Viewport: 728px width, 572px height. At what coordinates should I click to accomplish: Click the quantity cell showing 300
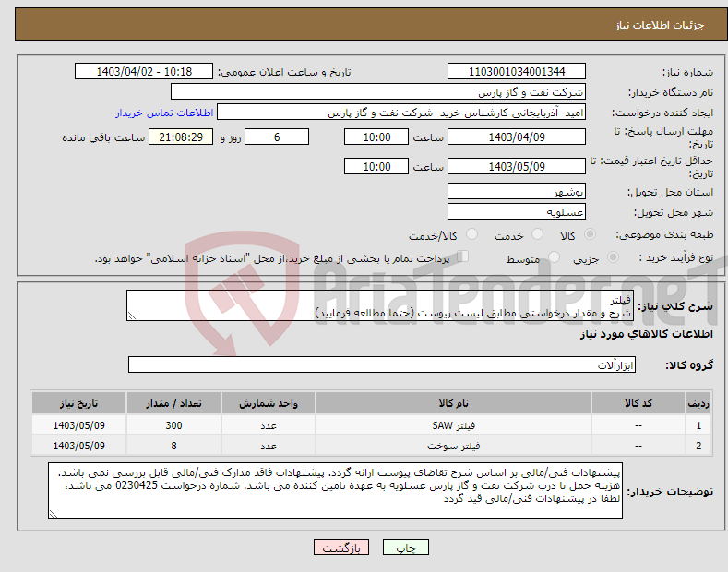173,425
